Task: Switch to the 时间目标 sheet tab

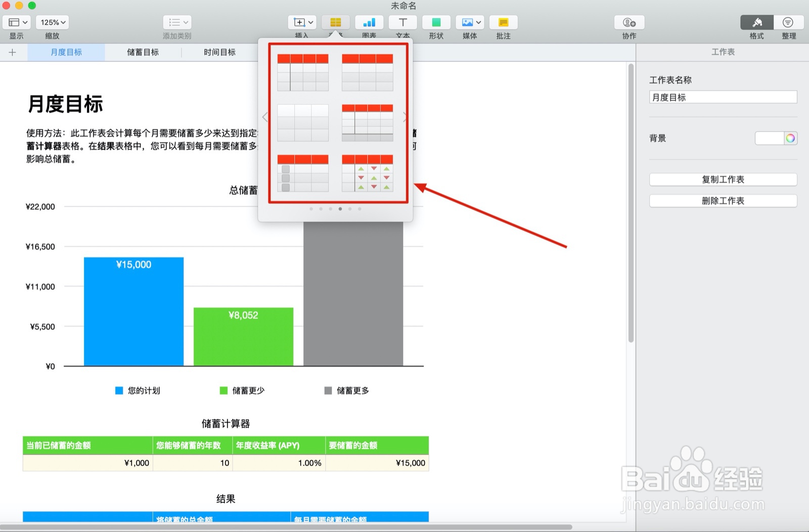Action: pyautogui.click(x=219, y=52)
